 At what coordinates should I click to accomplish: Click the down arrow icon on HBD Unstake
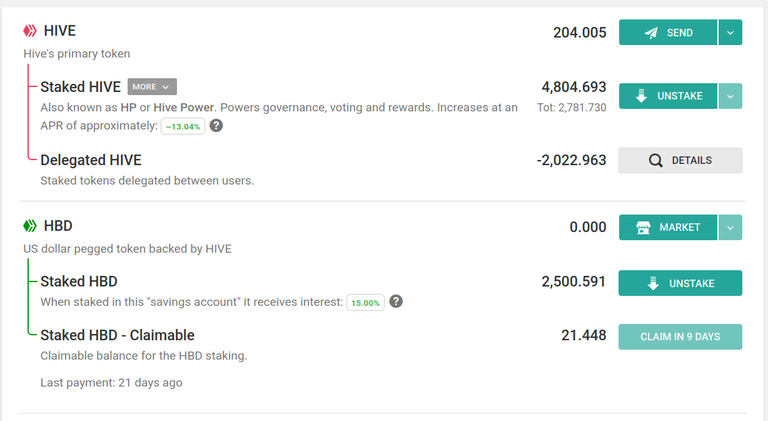coord(653,283)
